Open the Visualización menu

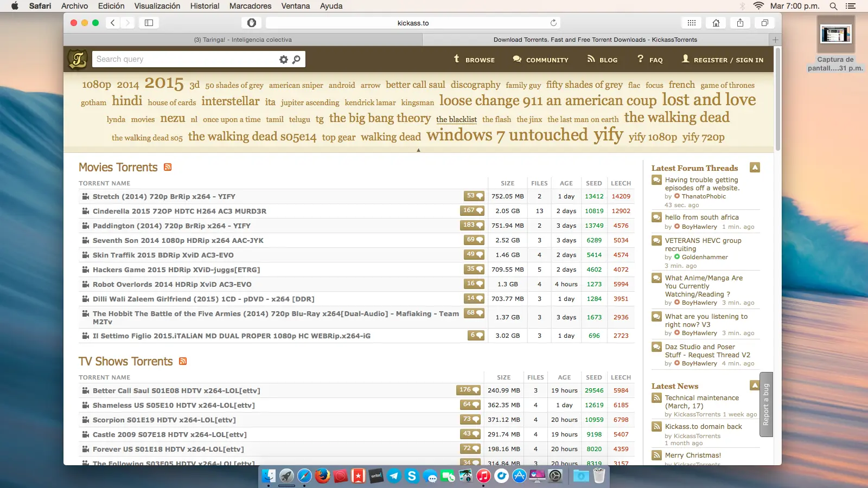coord(157,6)
